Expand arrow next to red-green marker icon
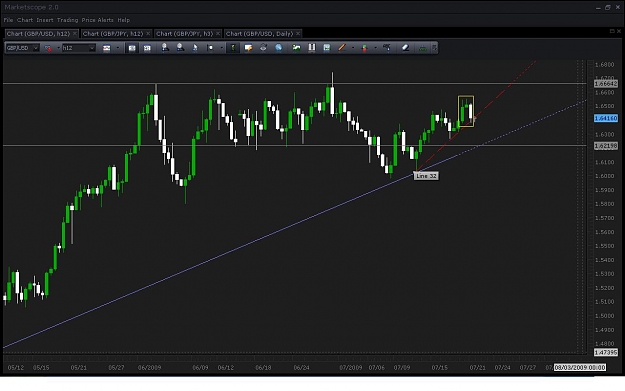Image resolution: width=625 pixels, height=391 pixels. (x=375, y=48)
